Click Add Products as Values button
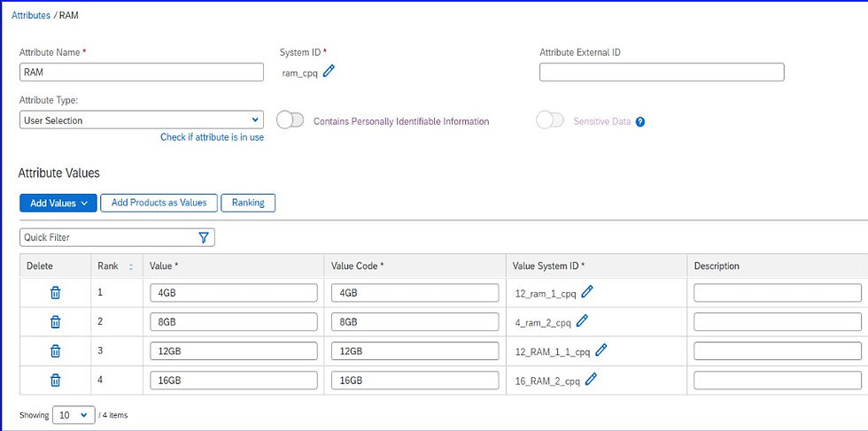The height and width of the screenshot is (431, 868). (x=159, y=203)
